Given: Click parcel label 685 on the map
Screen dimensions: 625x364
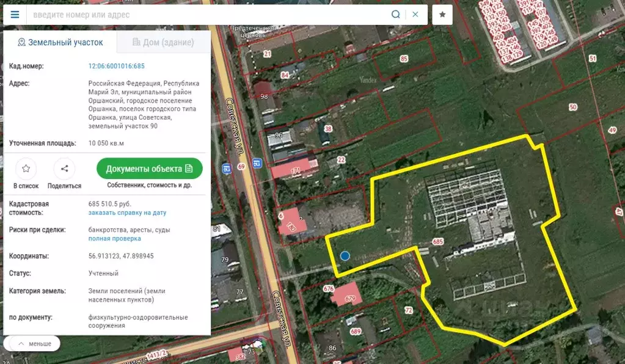Looking at the screenshot, I should click(x=437, y=242).
